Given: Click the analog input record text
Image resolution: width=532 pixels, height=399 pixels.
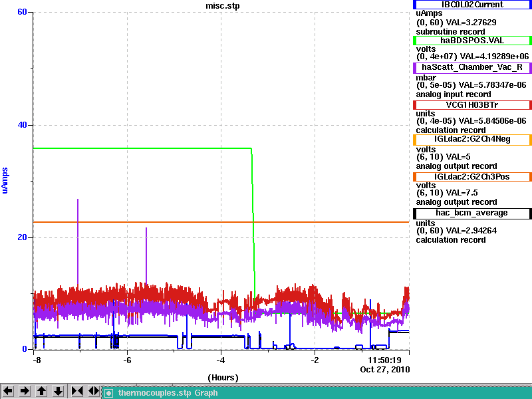Looking at the screenshot, I should tap(454, 94).
